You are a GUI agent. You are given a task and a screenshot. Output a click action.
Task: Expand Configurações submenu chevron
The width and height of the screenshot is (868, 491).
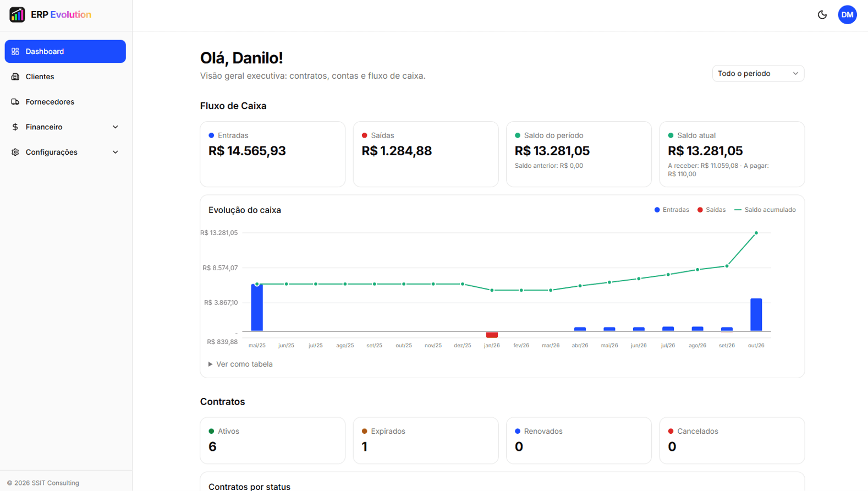click(x=116, y=152)
